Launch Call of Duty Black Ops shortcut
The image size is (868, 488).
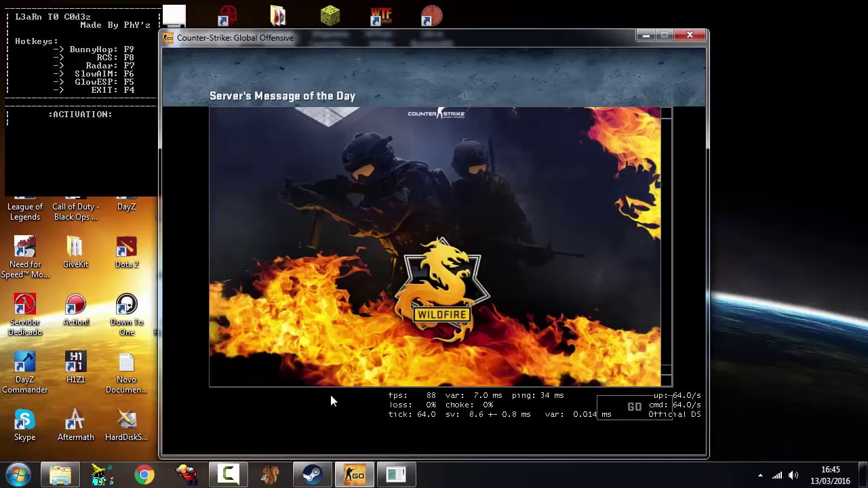(x=76, y=210)
